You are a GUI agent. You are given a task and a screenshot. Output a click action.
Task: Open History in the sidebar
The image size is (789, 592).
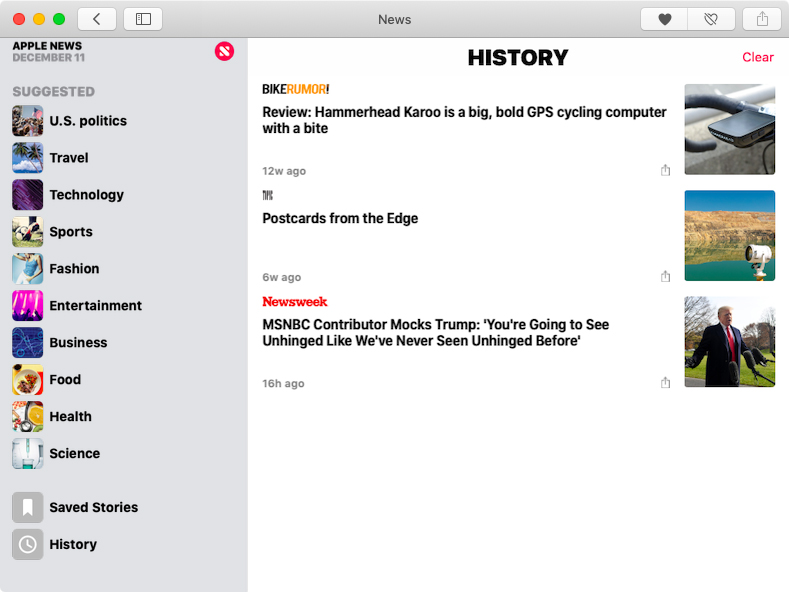[73, 545]
